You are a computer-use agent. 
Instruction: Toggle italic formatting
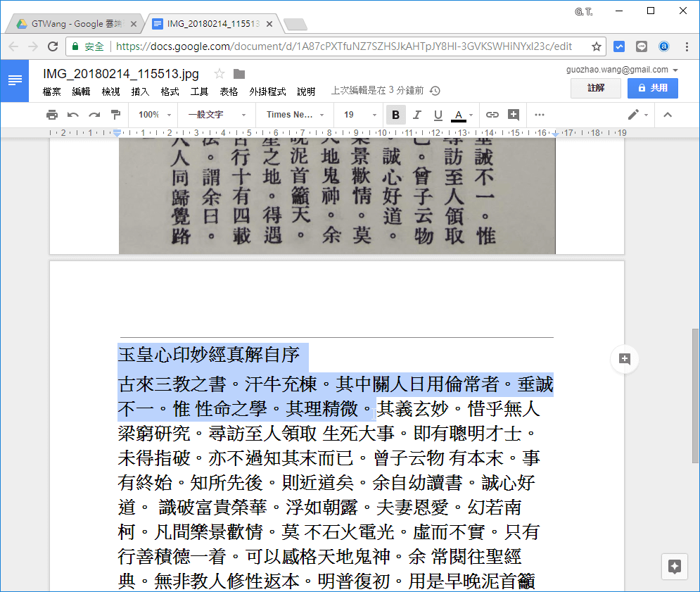click(416, 114)
